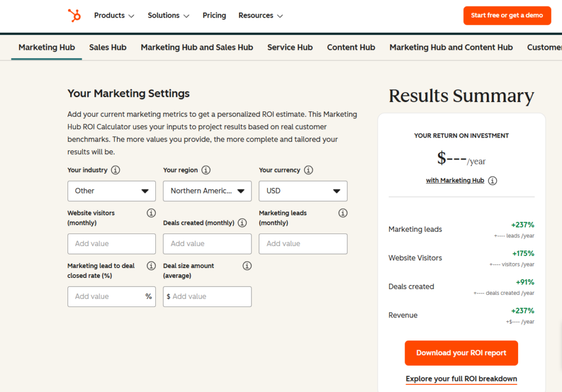
Task: Click Start free or get a demo
Action: pyautogui.click(x=507, y=15)
